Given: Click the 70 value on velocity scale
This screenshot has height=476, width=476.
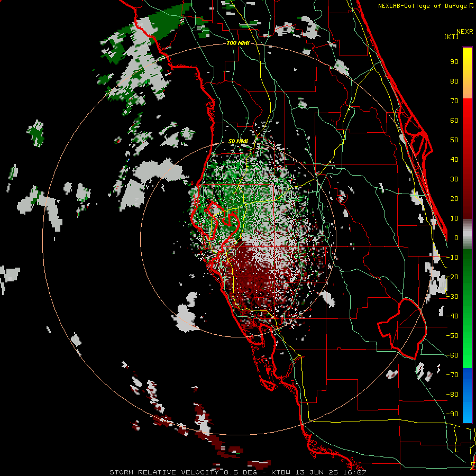Looking at the screenshot, I should click(454, 101).
